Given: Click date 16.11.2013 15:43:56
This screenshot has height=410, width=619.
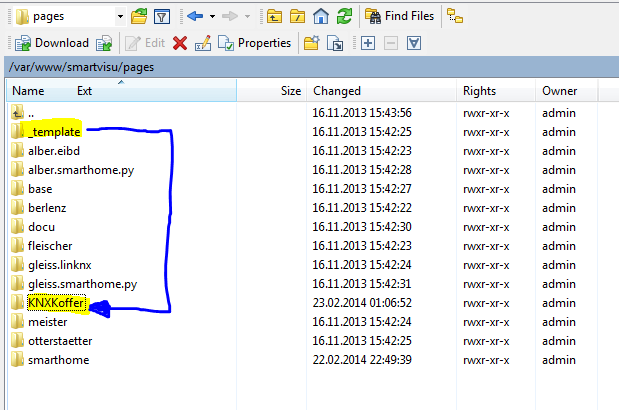Looking at the screenshot, I should click(x=362, y=113).
